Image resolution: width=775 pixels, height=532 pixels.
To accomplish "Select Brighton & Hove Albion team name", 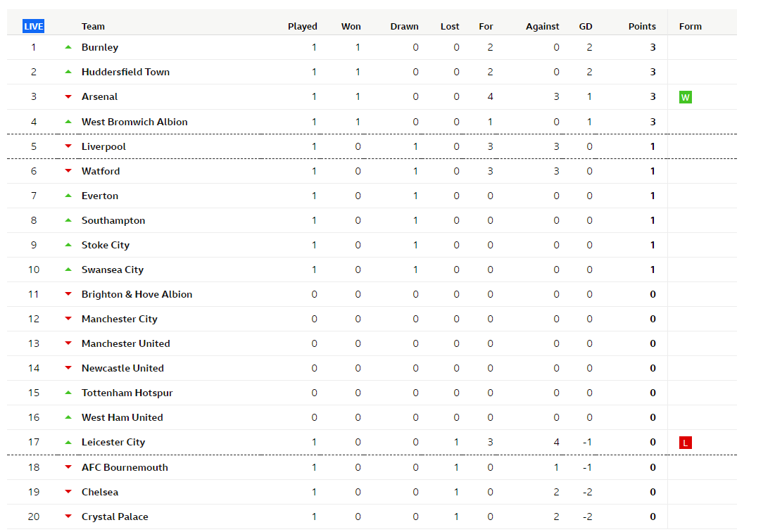I will point(137,294).
